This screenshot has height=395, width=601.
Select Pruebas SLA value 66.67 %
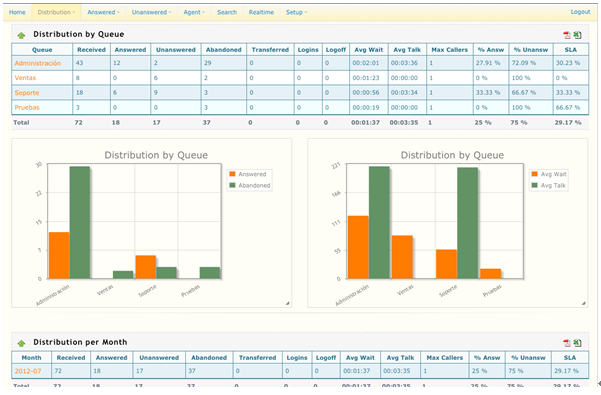coord(568,108)
